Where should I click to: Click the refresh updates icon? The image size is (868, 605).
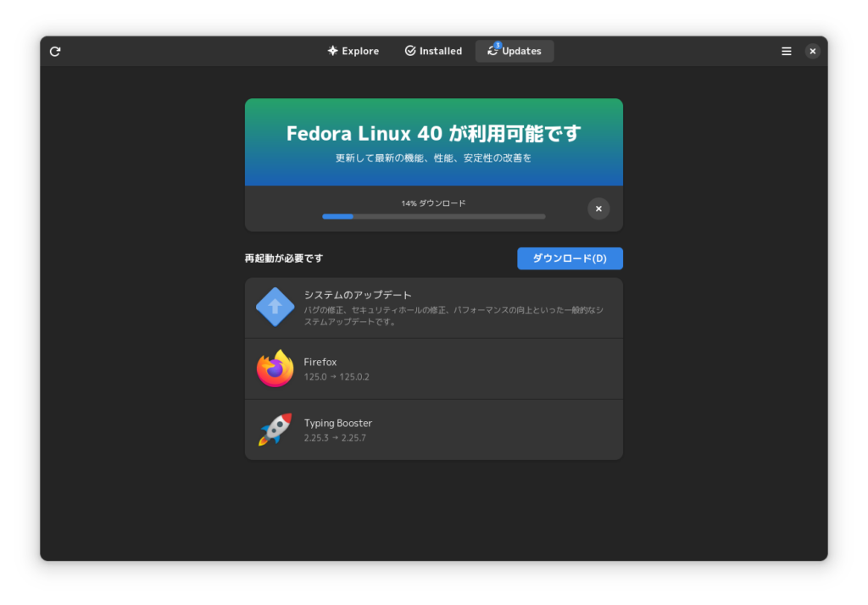pyautogui.click(x=55, y=52)
